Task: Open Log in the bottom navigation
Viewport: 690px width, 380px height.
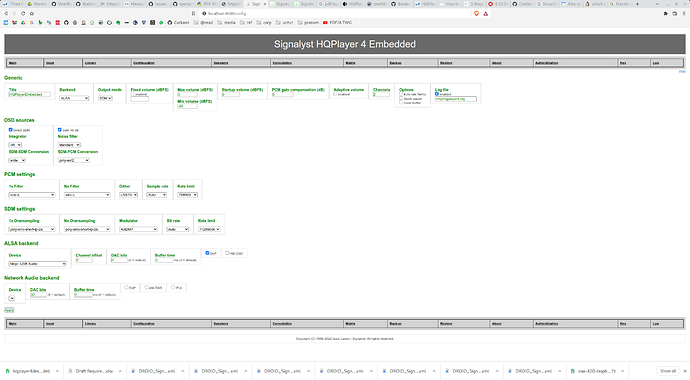Action: 667,324
